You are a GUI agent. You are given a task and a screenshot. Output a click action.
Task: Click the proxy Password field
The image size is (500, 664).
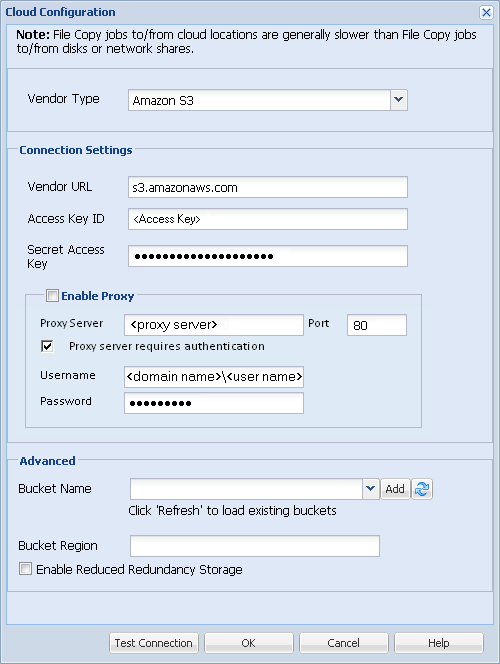coord(214,403)
